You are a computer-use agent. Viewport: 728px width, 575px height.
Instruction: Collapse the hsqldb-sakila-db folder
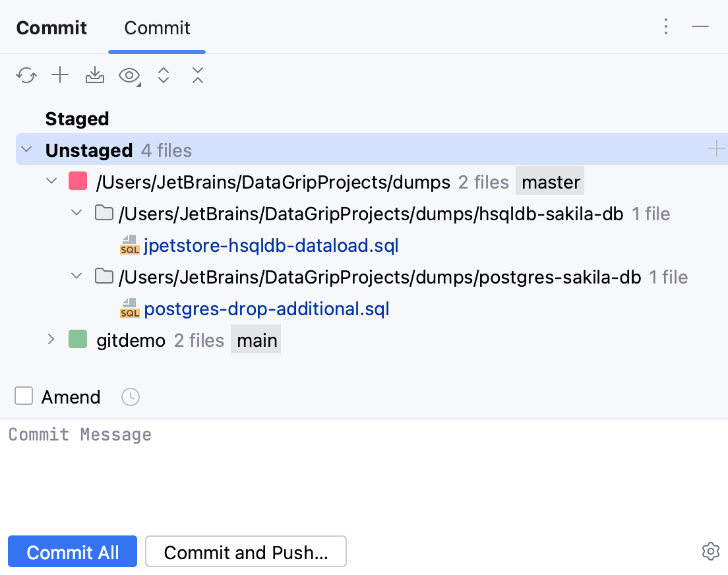pyautogui.click(x=76, y=212)
